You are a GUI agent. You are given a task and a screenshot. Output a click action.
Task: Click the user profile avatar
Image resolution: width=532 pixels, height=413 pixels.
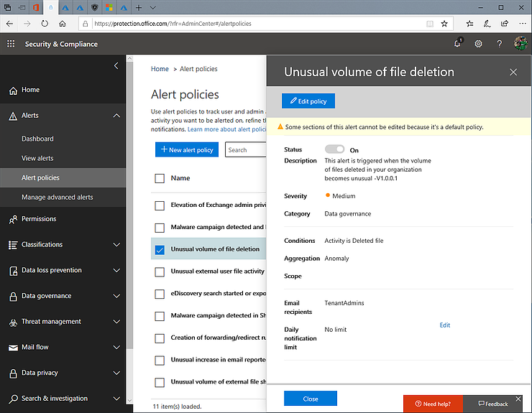pos(521,44)
